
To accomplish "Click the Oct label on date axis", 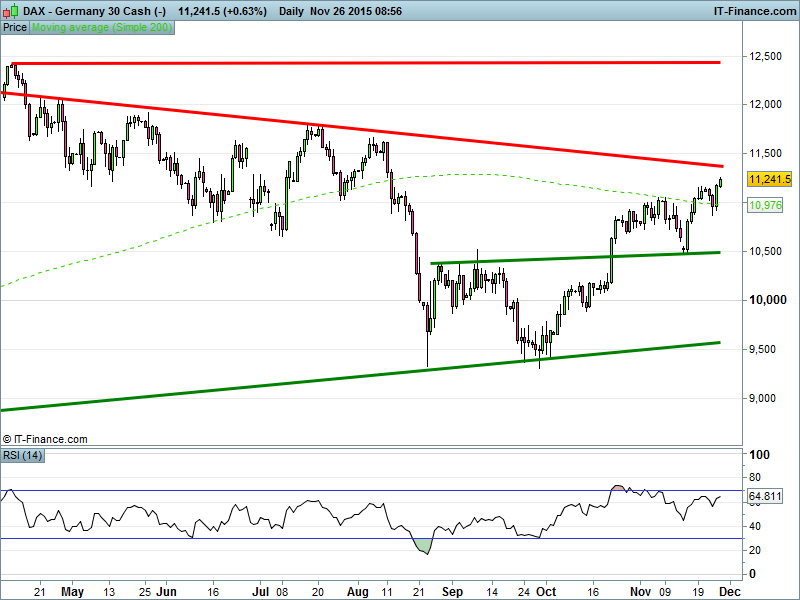I will pyautogui.click(x=546, y=592).
